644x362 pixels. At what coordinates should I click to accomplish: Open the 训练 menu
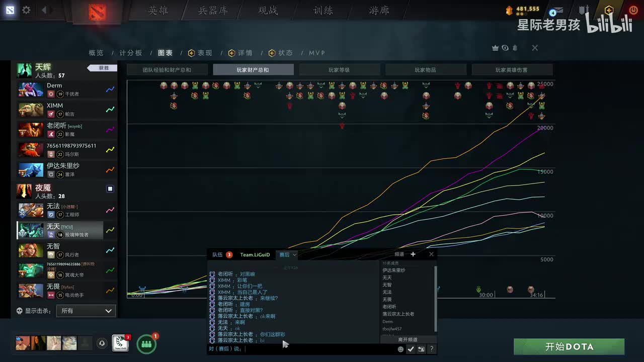tap(323, 11)
